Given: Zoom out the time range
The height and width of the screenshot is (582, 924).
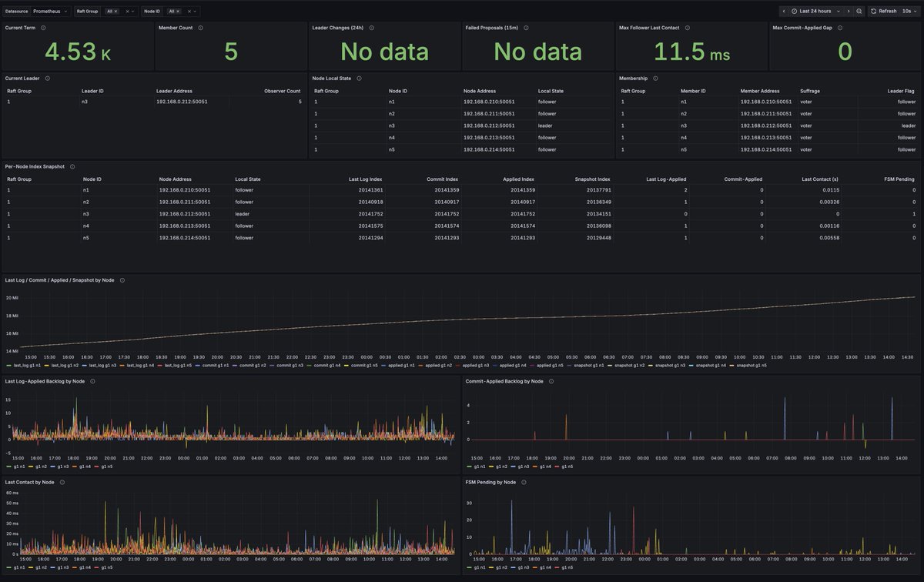Looking at the screenshot, I should [859, 12].
